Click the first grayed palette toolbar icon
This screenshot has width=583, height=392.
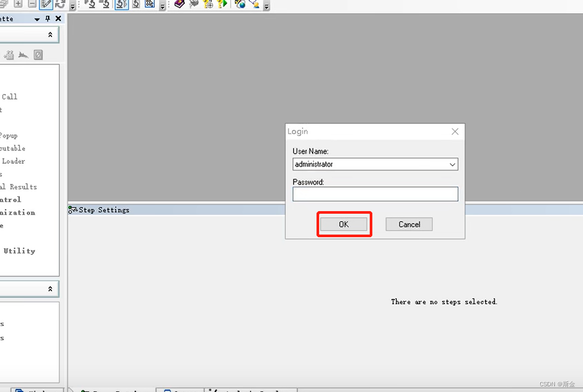(9, 55)
